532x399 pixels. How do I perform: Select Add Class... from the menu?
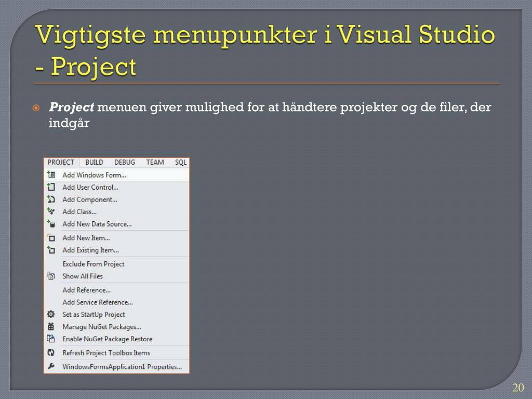coord(117,212)
